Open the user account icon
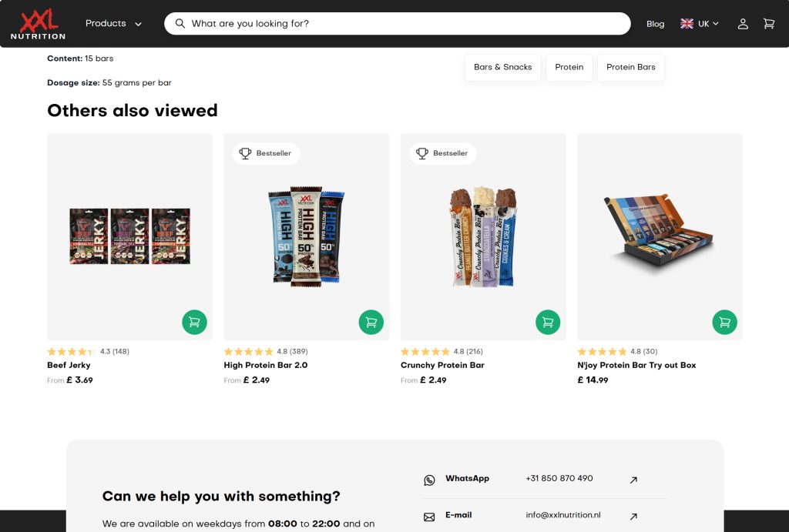The width and height of the screenshot is (789, 532). pos(743,24)
